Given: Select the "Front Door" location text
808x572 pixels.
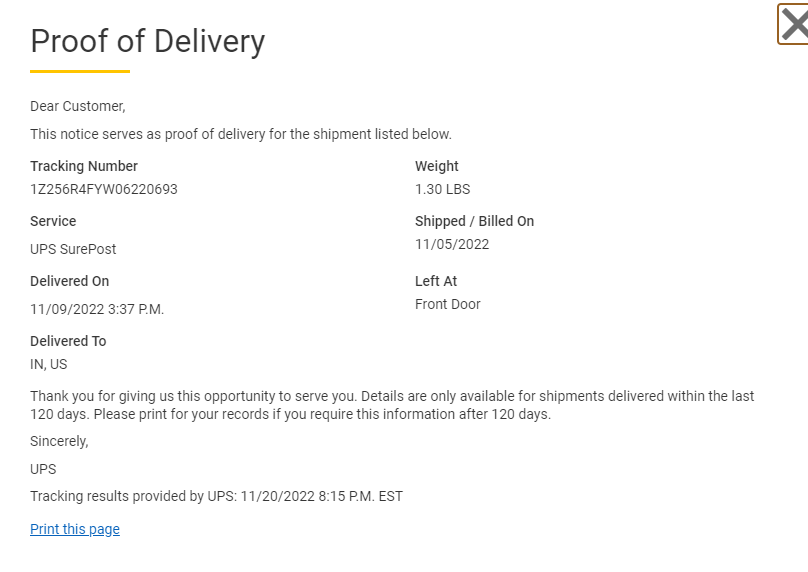Looking at the screenshot, I should pos(448,304).
